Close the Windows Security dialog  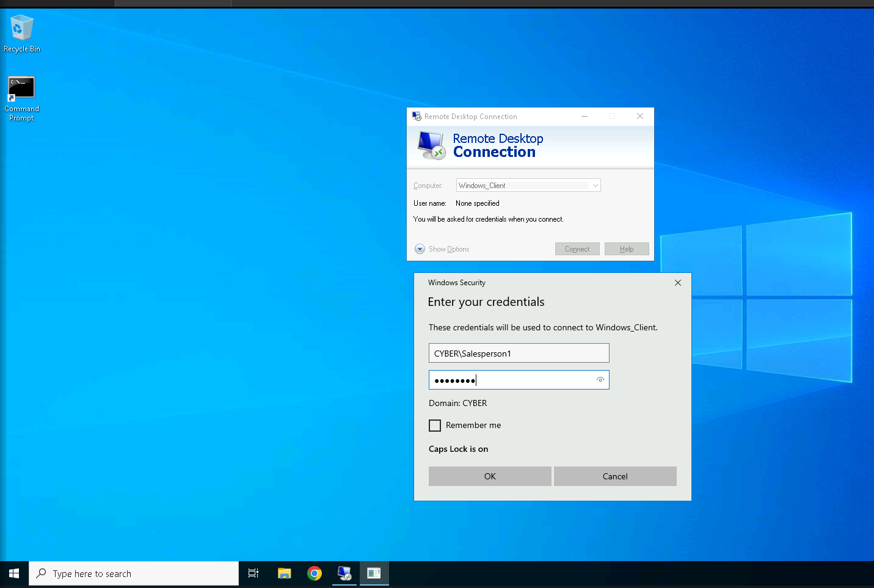pos(678,283)
